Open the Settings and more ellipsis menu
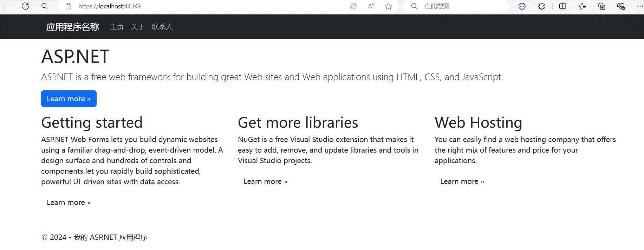This screenshot has height=250, width=644. [x=639, y=6]
